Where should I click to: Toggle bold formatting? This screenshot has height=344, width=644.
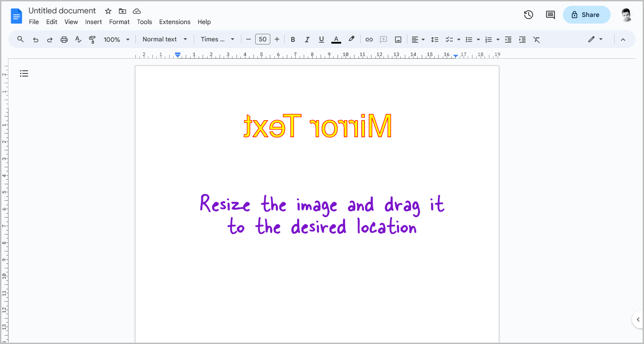(293, 39)
